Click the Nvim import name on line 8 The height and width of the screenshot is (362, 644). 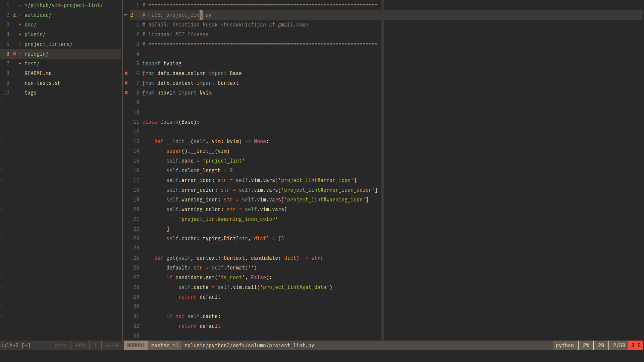coord(206,93)
